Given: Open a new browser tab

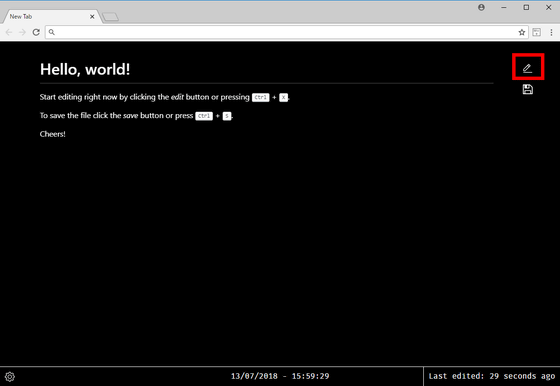Looking at the screenshot, I should (110, 17).
